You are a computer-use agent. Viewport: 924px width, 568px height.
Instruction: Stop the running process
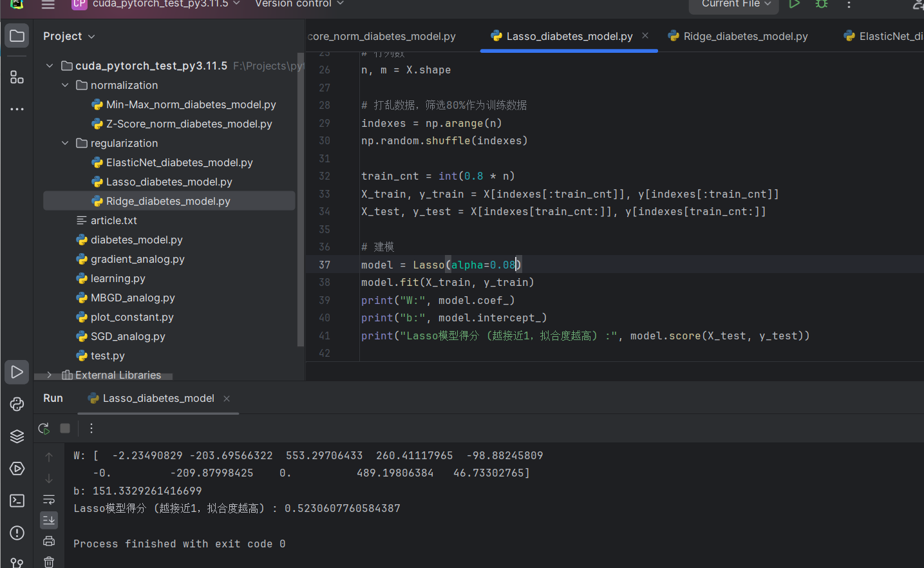(65, 428)
